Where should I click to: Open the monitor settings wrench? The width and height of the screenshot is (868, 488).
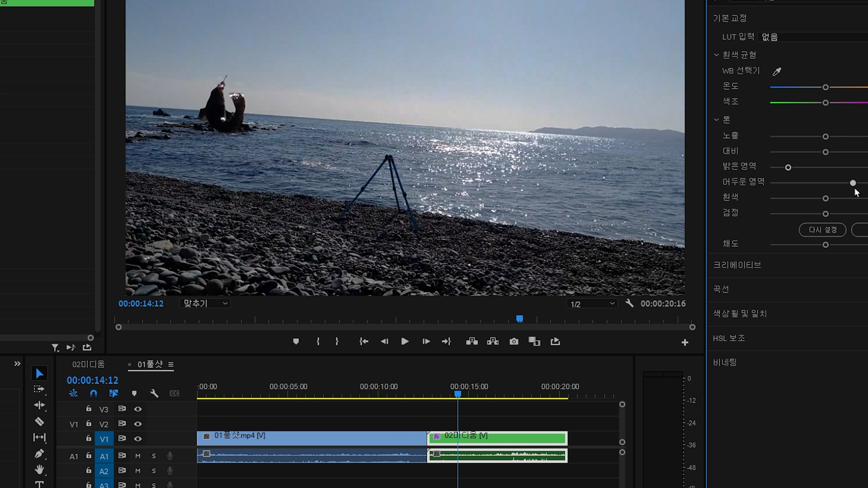629,303
